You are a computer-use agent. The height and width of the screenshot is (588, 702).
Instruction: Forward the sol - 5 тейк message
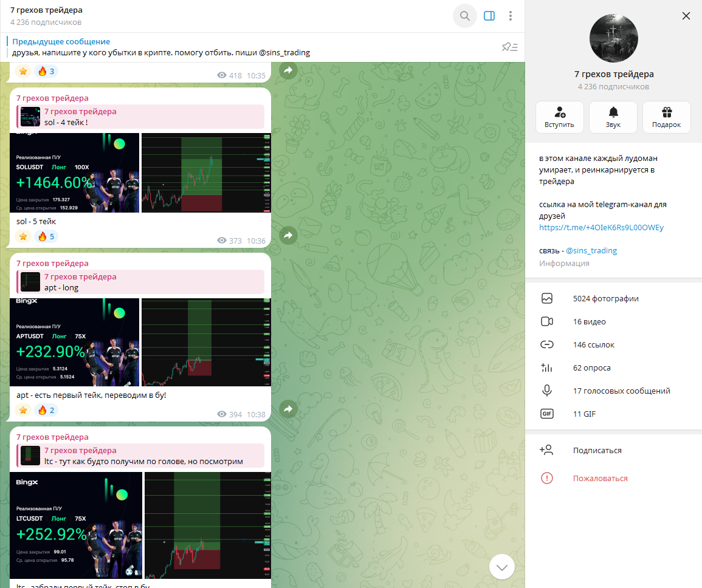click(288, 235)
